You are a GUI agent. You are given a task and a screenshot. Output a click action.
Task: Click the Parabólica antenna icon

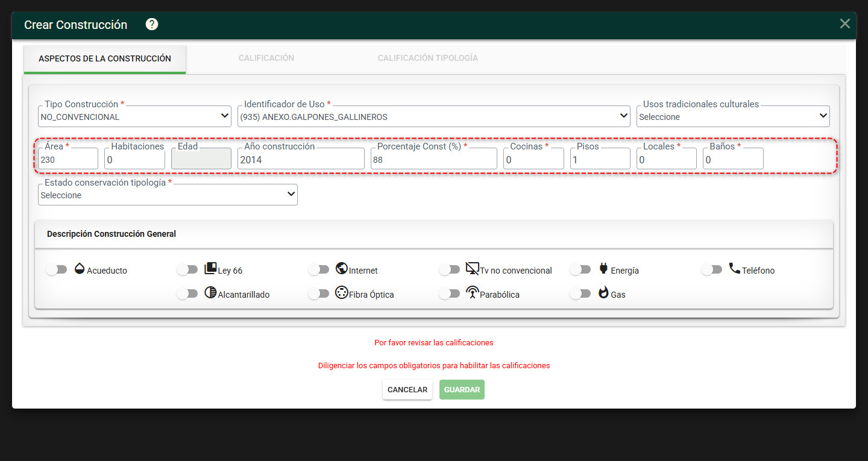click(473, 293)
